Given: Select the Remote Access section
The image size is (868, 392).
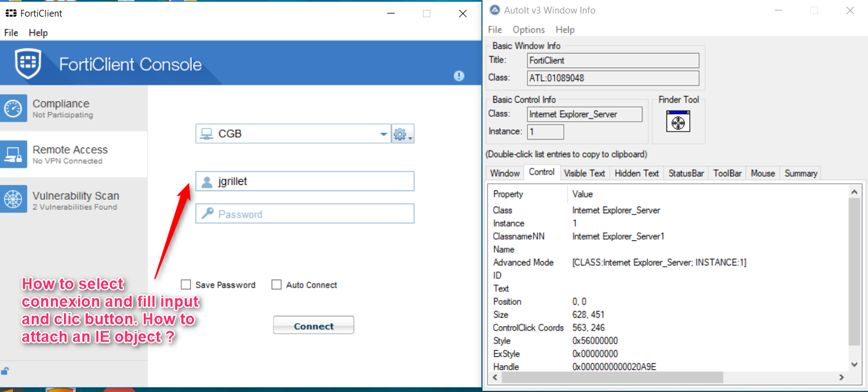Looking at the screenshot, I should (74, 154).
